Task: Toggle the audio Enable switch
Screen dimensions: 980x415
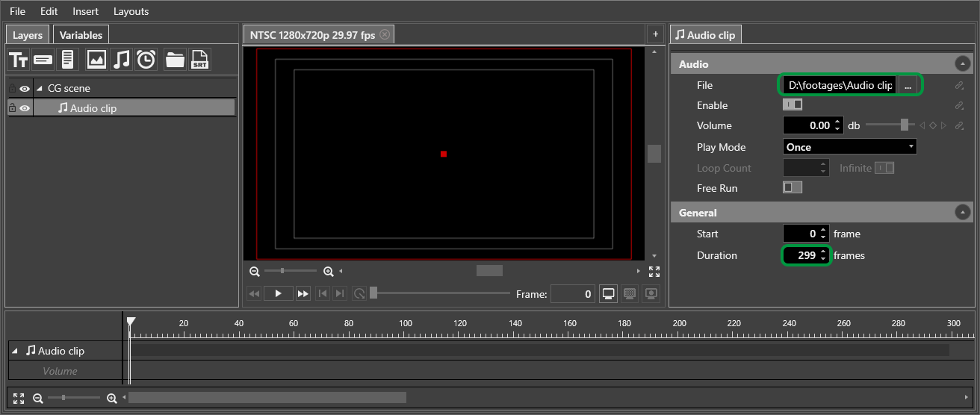Action: pos(792,105)
